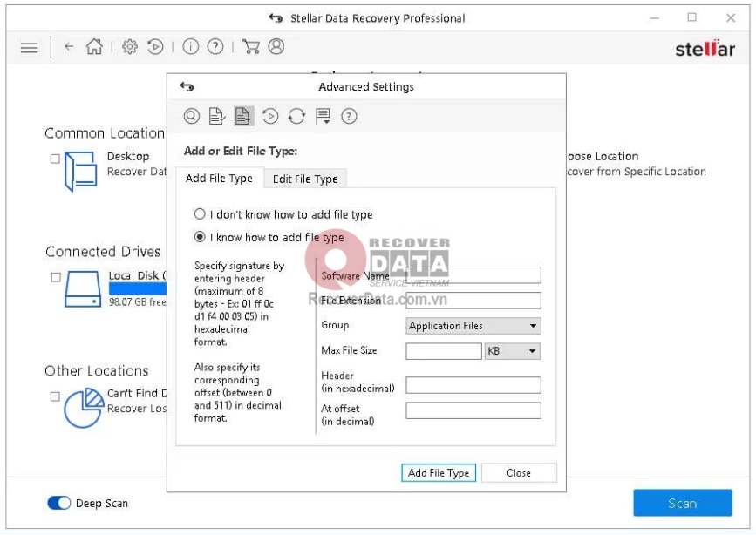Open the info icon in main toolbar
756x535 pixels.
pos(190,47)
